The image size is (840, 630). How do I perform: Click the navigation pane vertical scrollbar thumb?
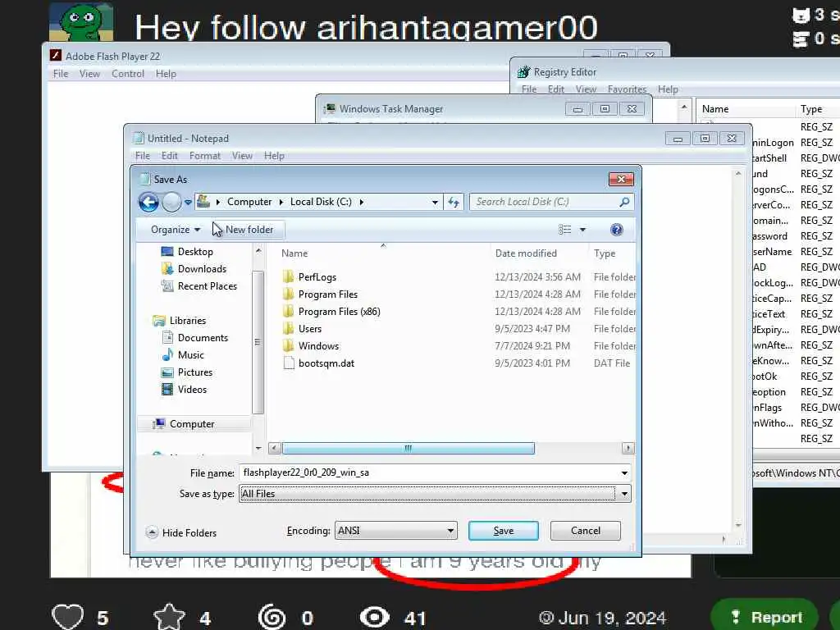point(258,342)
